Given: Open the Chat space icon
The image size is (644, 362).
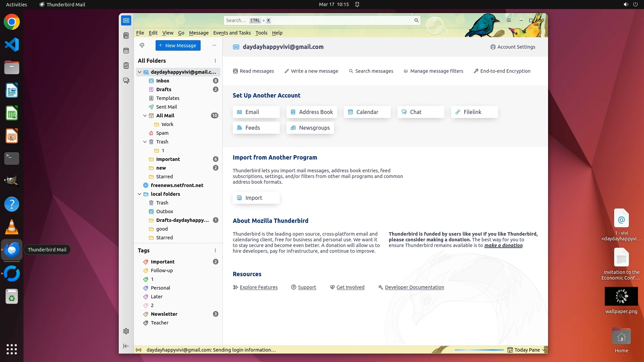Looking at the screenshot, I should click(126, 81).
